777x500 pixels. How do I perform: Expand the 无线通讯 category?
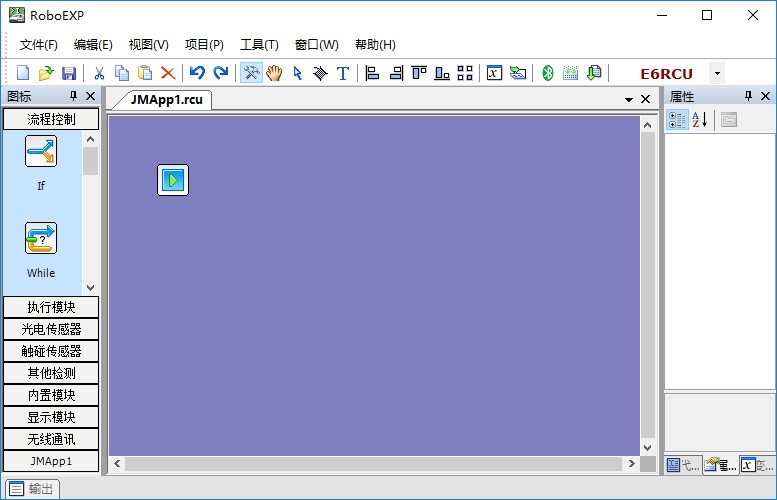(x=51, y=440)
